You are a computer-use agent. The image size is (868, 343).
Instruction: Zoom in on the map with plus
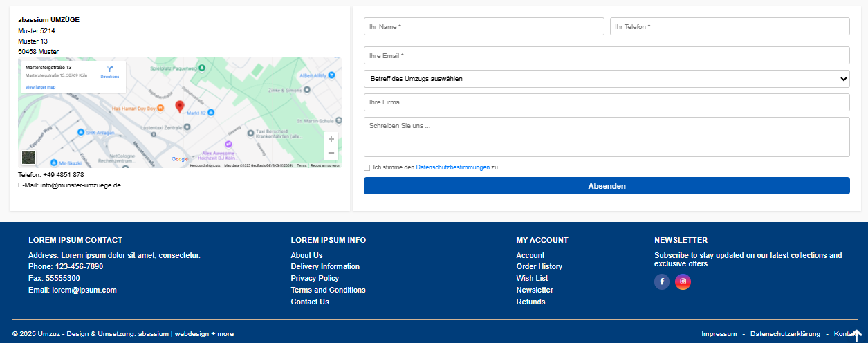click(331, 139)
